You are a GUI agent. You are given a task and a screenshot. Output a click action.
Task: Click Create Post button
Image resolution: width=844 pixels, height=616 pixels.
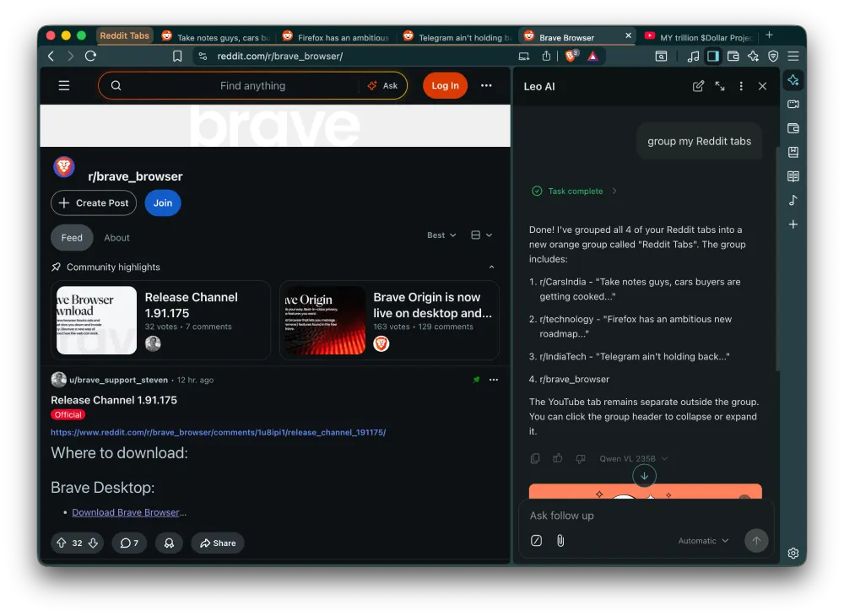94,203
